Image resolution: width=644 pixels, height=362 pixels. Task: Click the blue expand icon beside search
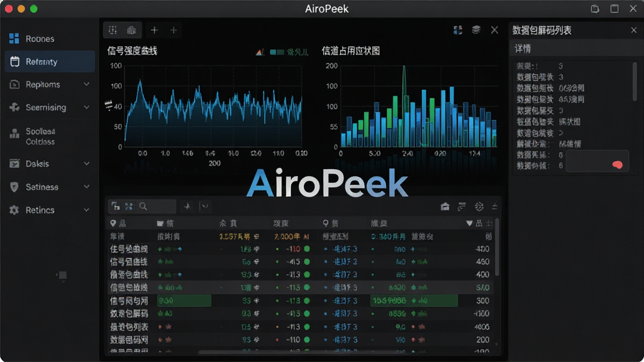(129, 206)
